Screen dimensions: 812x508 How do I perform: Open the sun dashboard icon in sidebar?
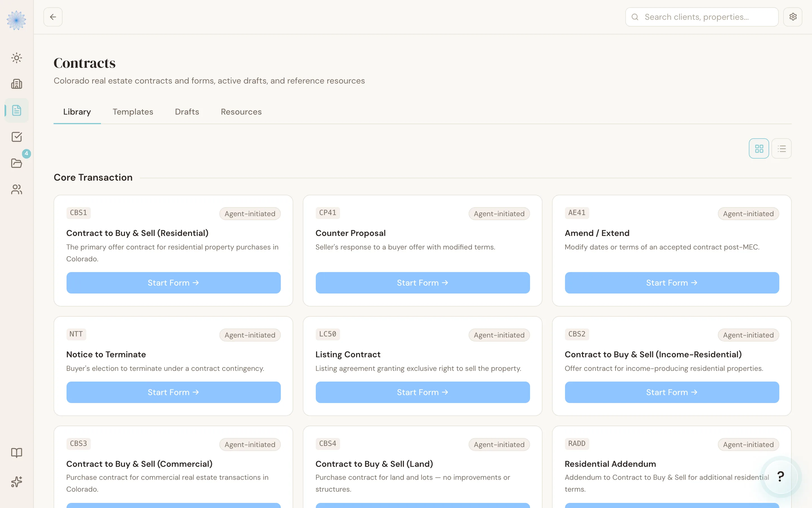coord(16,58)
